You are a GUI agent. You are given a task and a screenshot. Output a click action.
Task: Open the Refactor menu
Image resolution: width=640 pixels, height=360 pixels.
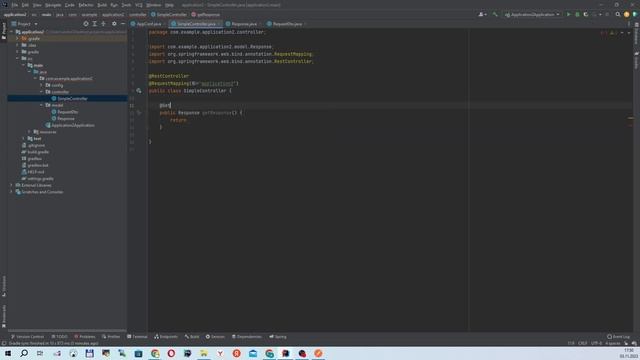[x=86, y=5]
